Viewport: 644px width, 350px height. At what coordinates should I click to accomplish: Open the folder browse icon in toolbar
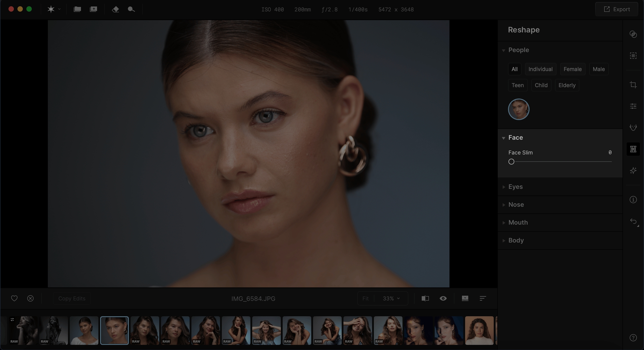[x=77, y=9]
